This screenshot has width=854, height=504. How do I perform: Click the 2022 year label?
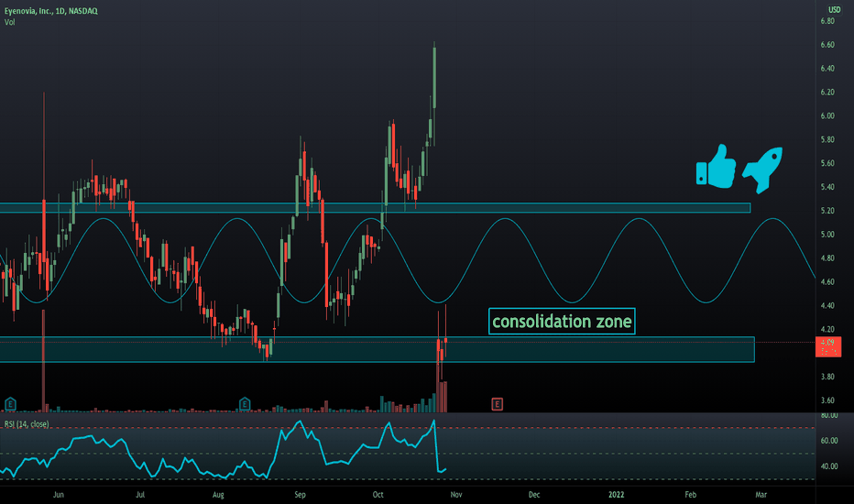616,495
